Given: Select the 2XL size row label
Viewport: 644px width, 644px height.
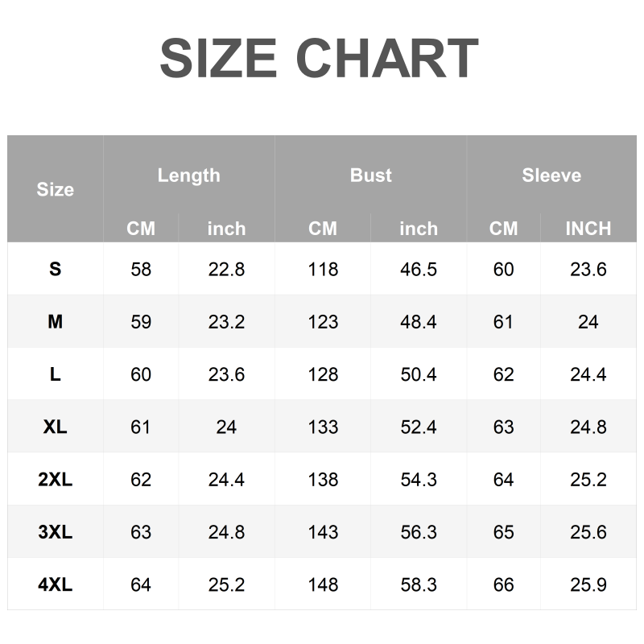Looking at the screenshot, I should click(x=55, y=480).
